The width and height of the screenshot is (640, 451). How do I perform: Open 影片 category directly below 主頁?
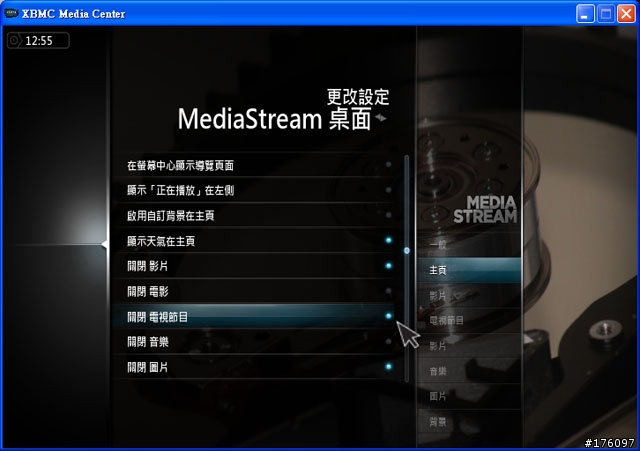pos(469,295)
